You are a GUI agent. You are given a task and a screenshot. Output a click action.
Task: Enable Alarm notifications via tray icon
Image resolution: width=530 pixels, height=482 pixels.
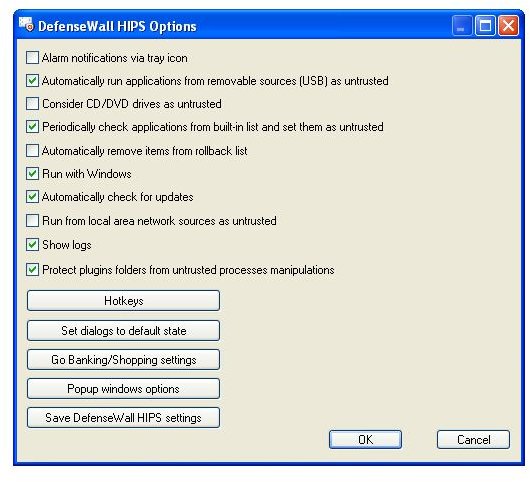click(x=32, y=57)
